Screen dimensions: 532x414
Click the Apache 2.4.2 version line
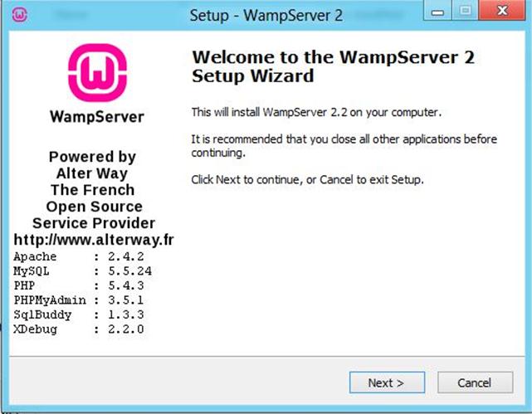[79, 256]
